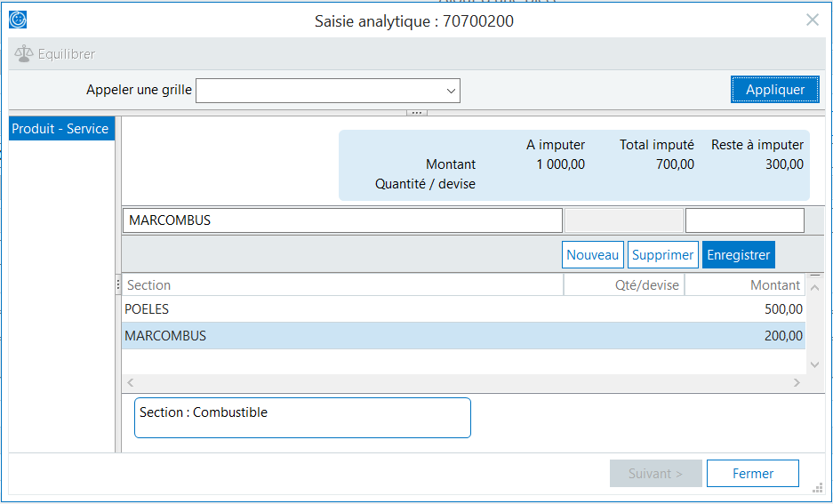This screenshot has width=833, height=504.
Task: Click the Qté/devise column header
Action: click(x=623, y=285)
